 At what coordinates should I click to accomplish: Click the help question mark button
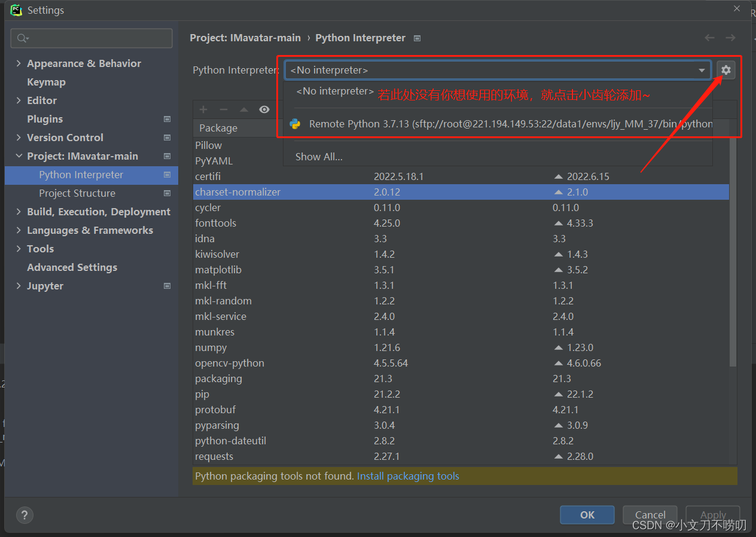25,515
